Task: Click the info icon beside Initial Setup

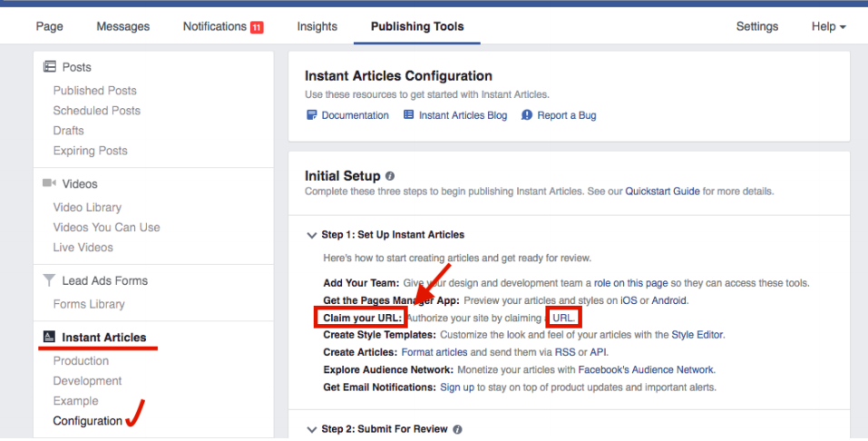Action: [x=390, y=176]
